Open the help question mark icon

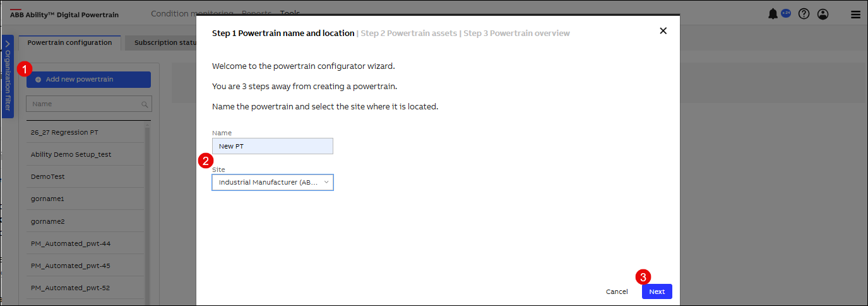click(804, 14)
